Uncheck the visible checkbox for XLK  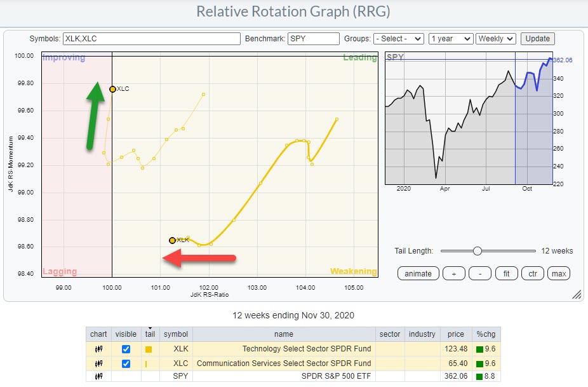(x=124, y=350)
